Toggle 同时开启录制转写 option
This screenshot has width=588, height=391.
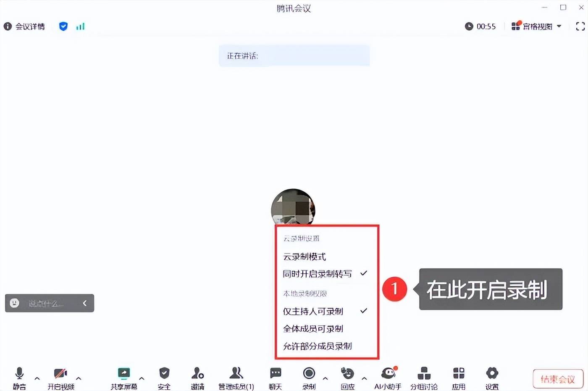(325, 274)
